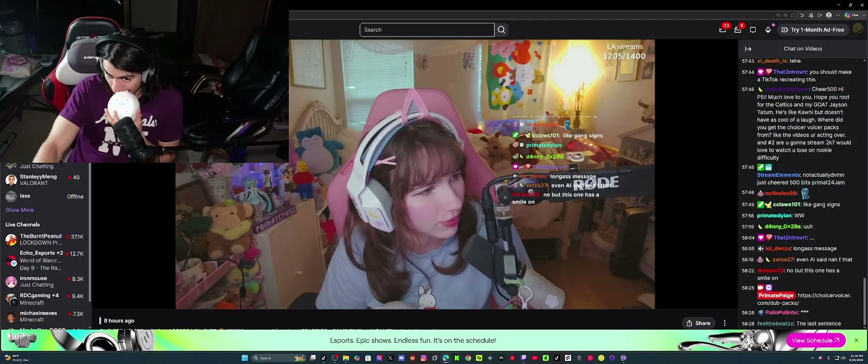Screen dimensions: 868x364
Task: Click Try 1-Month Ad-Free button
Action: 813,30
